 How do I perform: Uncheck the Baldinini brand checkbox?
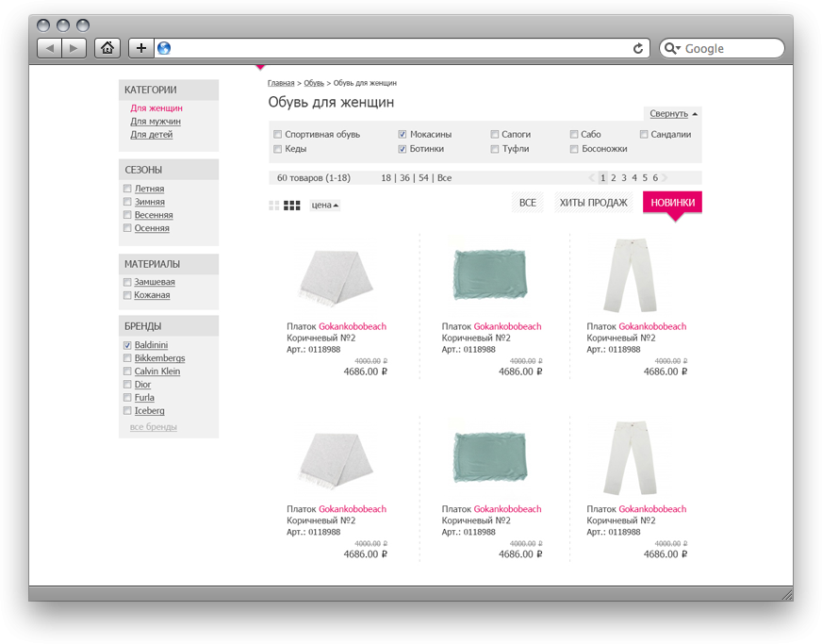(127, 345)
